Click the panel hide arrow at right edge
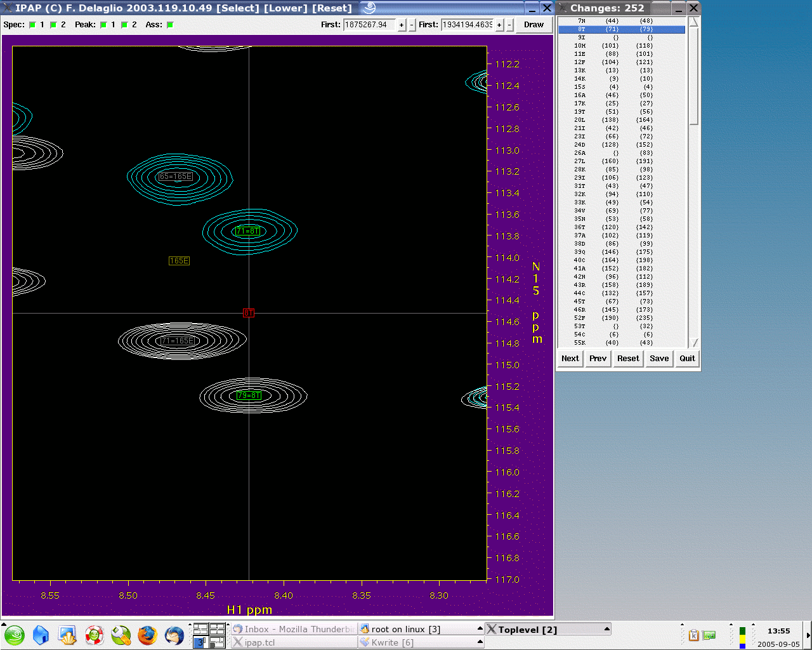Viewport: 812px width, 650px height. (x=808, y=635)
